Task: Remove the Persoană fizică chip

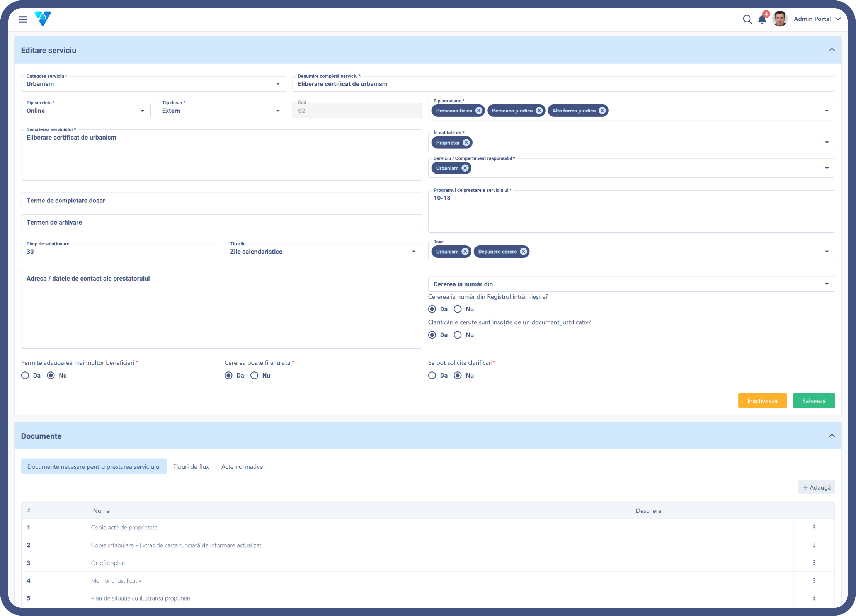Action: point(479,111)
